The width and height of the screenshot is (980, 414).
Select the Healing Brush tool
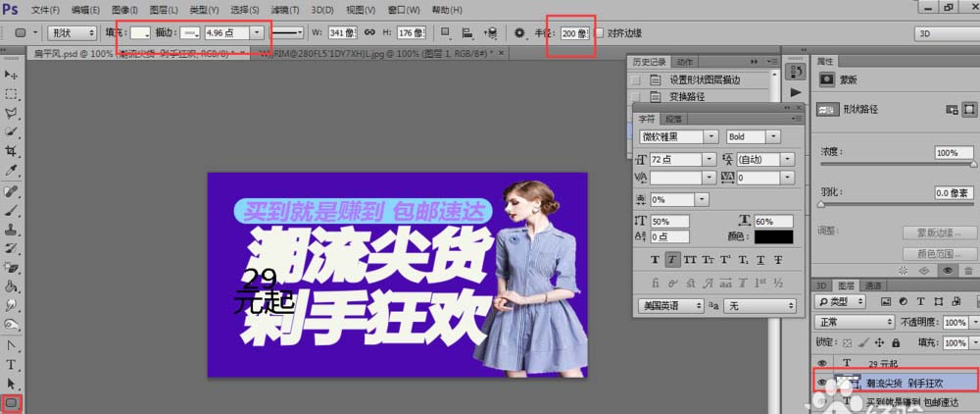click(11, 190)
